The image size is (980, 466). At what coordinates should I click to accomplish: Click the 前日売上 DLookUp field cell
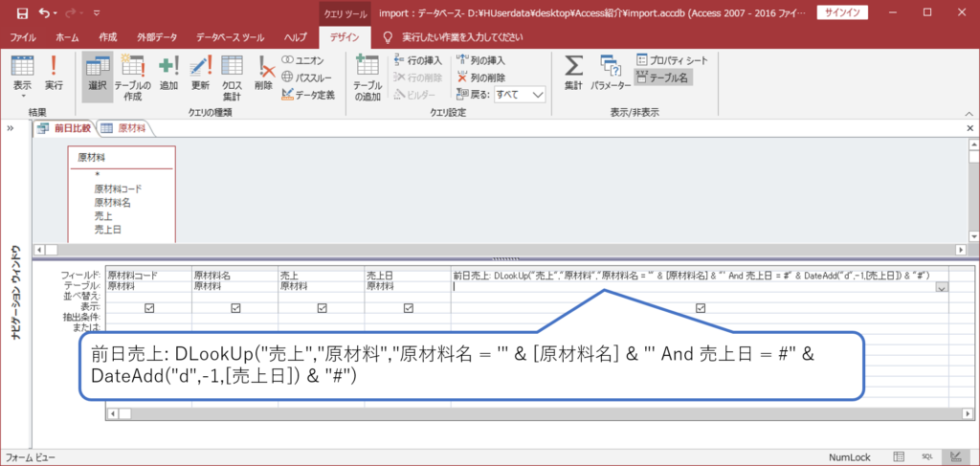(700, 275)
